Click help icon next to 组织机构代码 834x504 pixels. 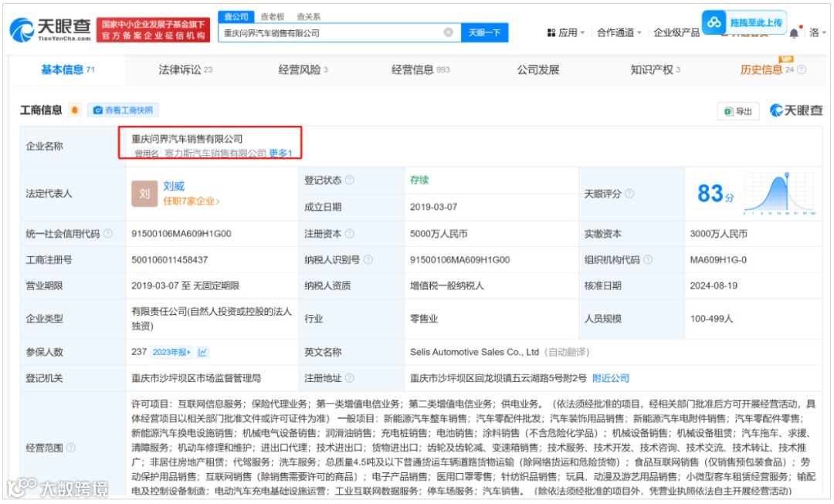648,259
